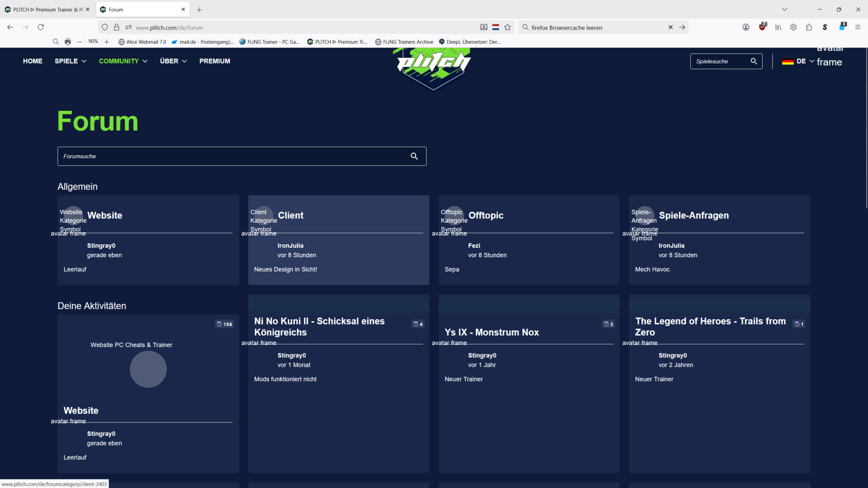The image size is (868, 488).
Task: Open the Client forum category
Action: point(291,216)
